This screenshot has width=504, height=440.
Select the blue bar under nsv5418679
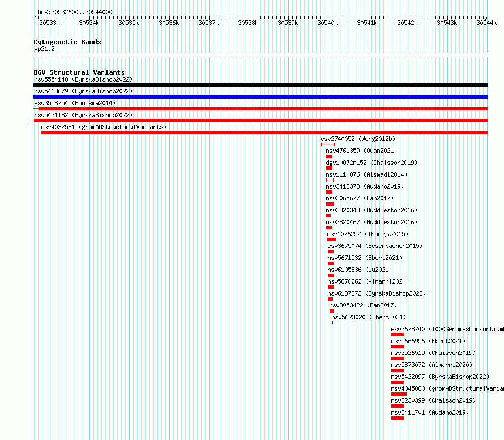click(260, 97)
